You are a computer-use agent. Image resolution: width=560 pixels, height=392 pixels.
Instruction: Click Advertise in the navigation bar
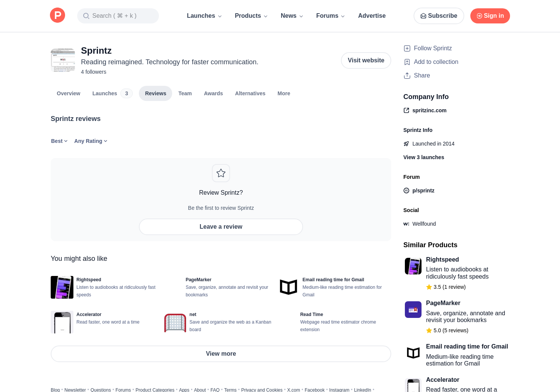(372, 16)
